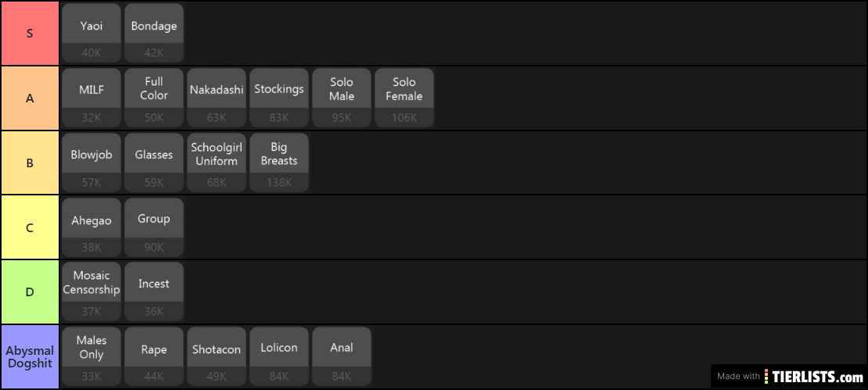This screenshot has height=390, width=868.
Task: Open the TIERLISTS.com watermark link
Action: pyautogui.click(x=787, y=376)
